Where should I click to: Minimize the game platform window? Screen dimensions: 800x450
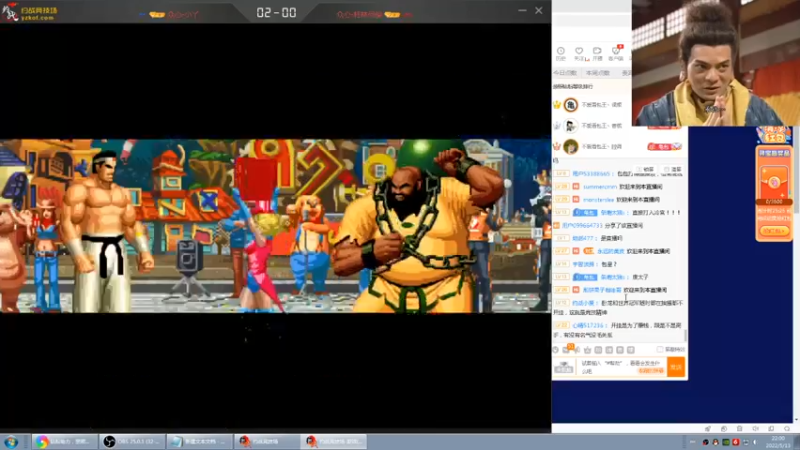(522, 10)
